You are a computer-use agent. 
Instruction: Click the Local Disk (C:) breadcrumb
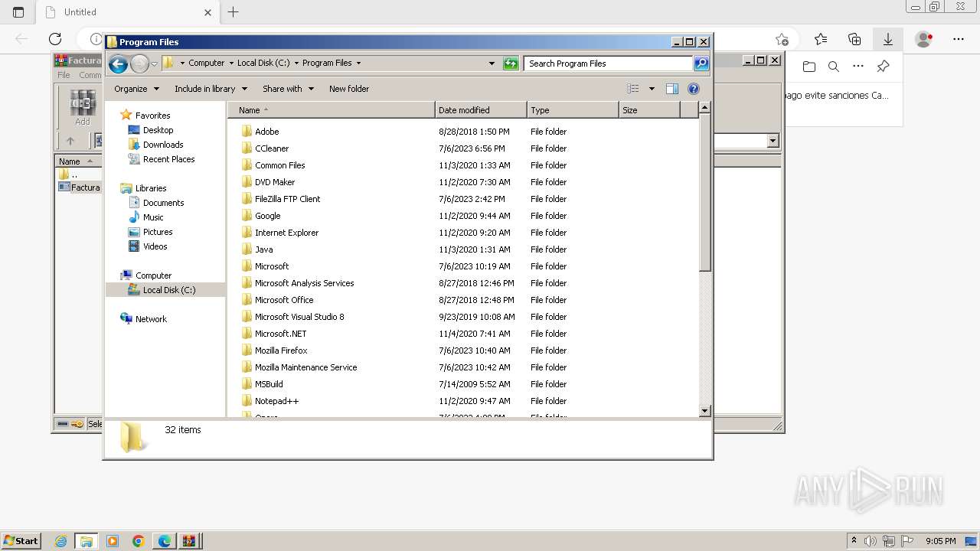click(x=263, y=64)
